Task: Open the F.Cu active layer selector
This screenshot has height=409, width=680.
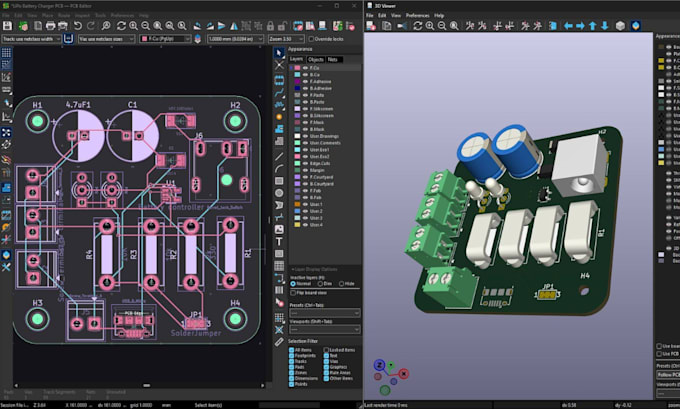Action: pos(165,39)
